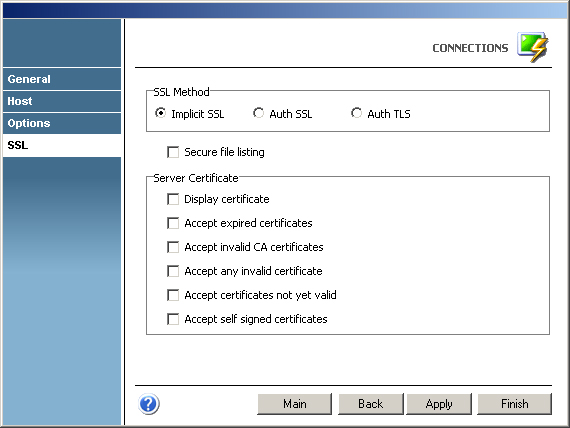Enable Accept invalid CA certificates
This screenshot has width=570, height=428.
(x=173, y=247)
